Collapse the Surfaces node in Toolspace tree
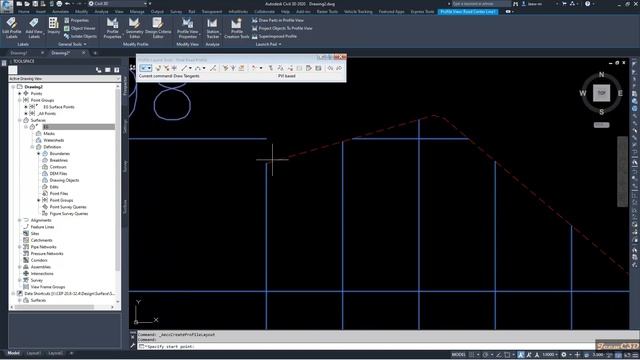Screen dimensions: 640x360 coord(19,120)
